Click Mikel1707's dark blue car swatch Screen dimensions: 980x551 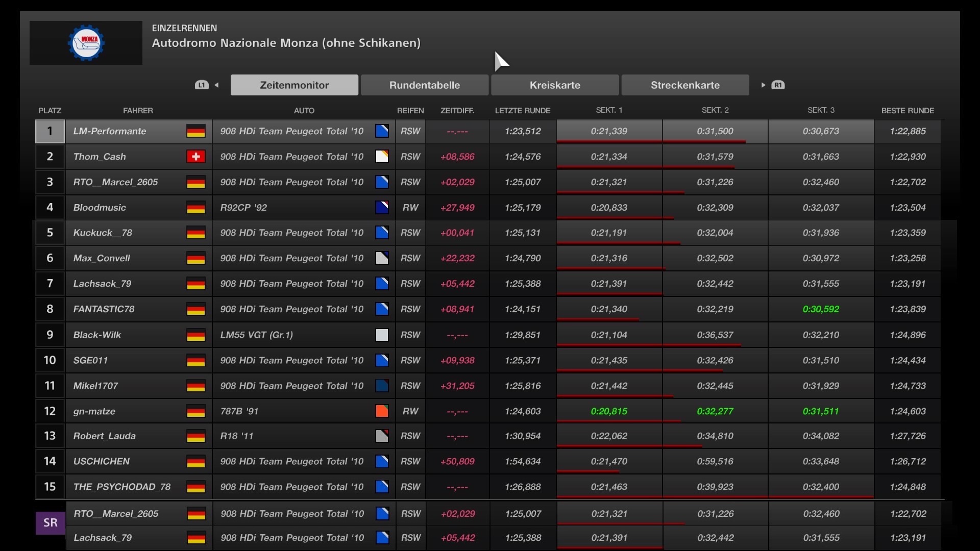382,386
